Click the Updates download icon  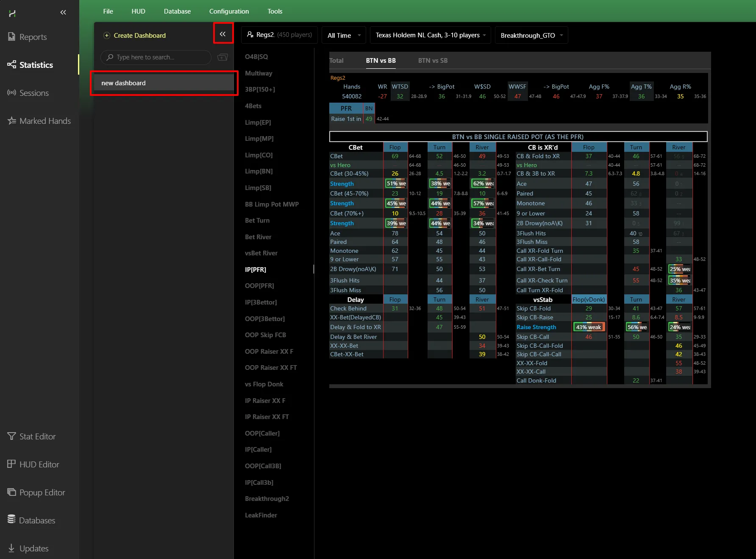click(11, 548)
